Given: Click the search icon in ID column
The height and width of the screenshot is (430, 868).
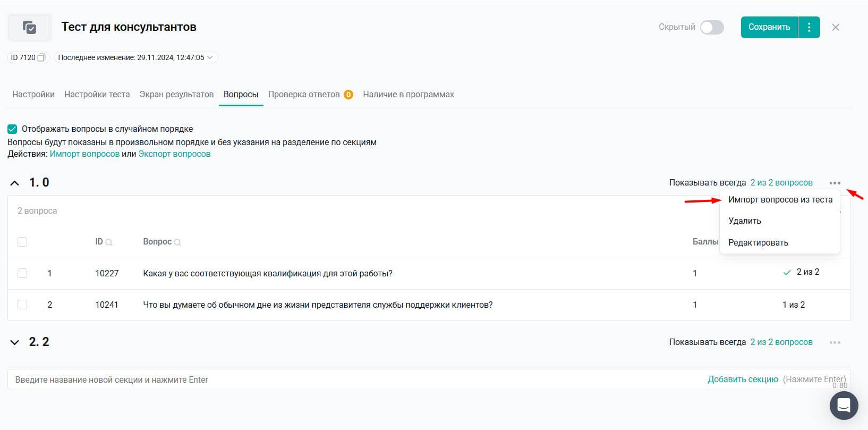Looking at the screenshot, I should [x=109, y=242].
